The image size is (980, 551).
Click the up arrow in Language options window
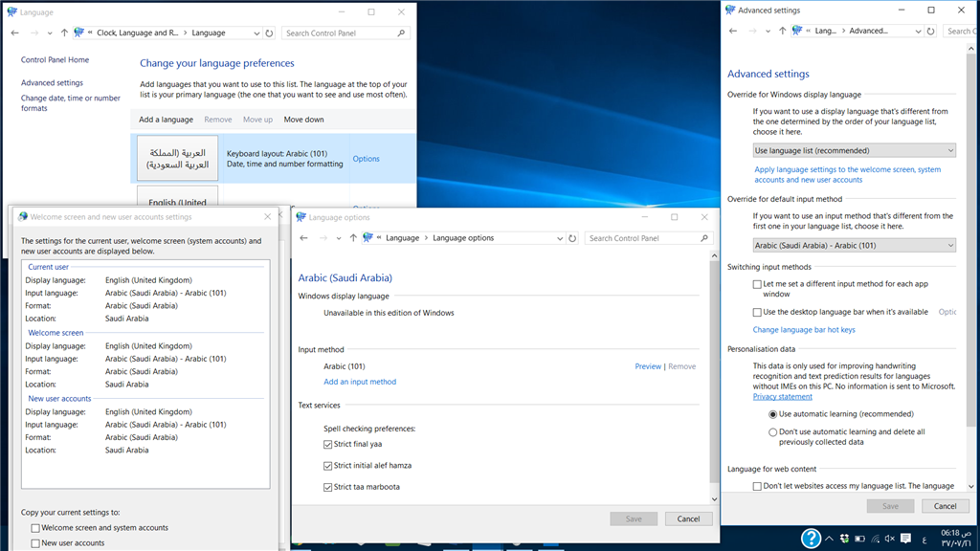coord(353,238)
